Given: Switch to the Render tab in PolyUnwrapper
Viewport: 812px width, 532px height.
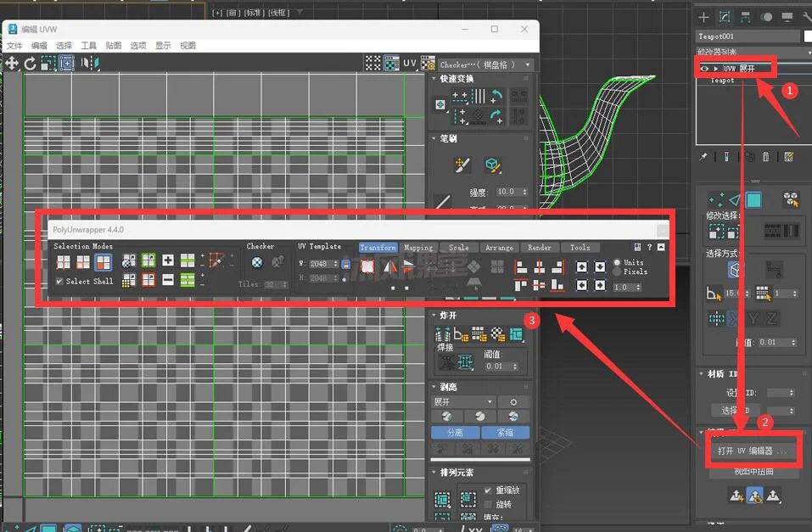Looking at the screenshot, I should click(x=540, y=248).
